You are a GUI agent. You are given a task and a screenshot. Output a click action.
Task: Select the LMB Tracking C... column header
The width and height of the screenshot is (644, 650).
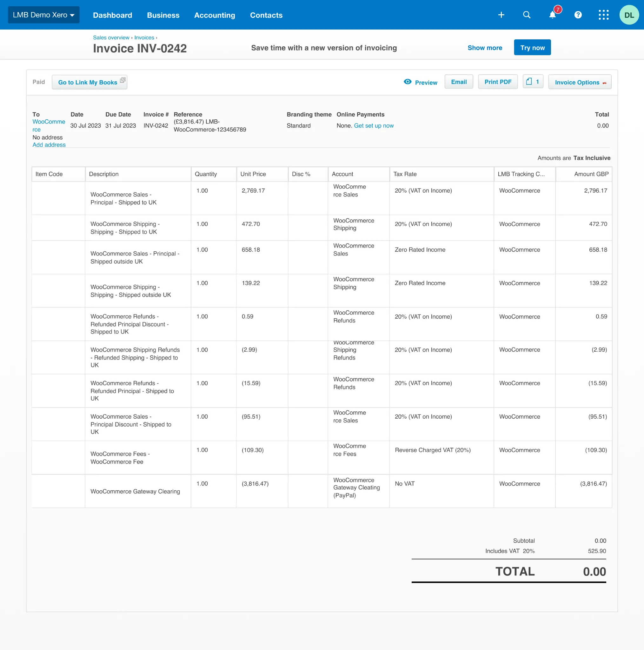[x=525, y=174]
